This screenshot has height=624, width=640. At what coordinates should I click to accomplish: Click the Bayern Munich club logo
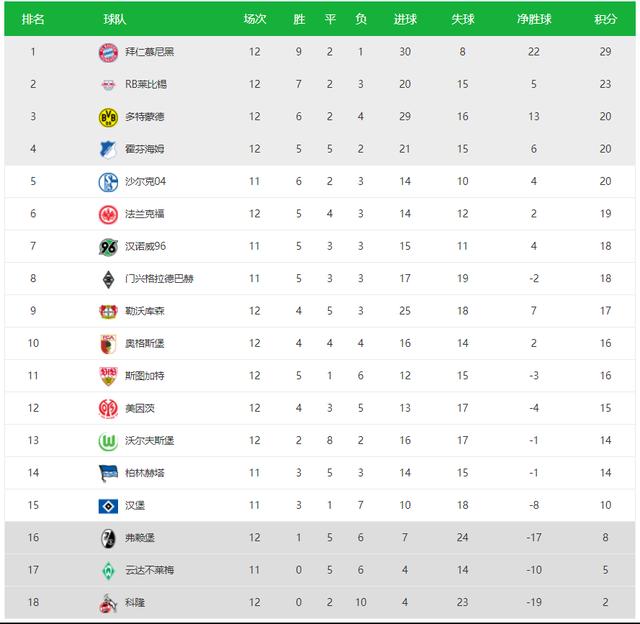(x=108, y=52)
